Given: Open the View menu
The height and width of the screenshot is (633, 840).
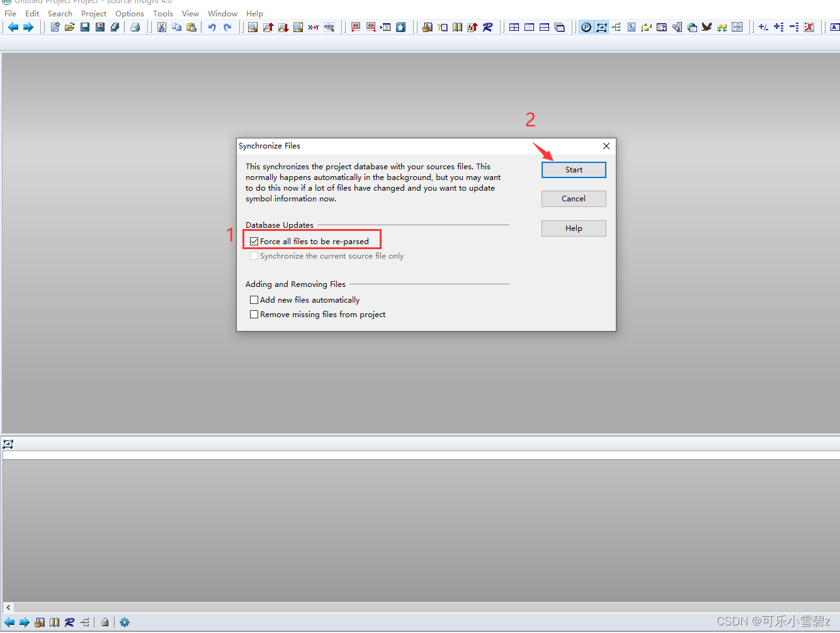Looking at the screenshot, I should click(x=190, y=13).
